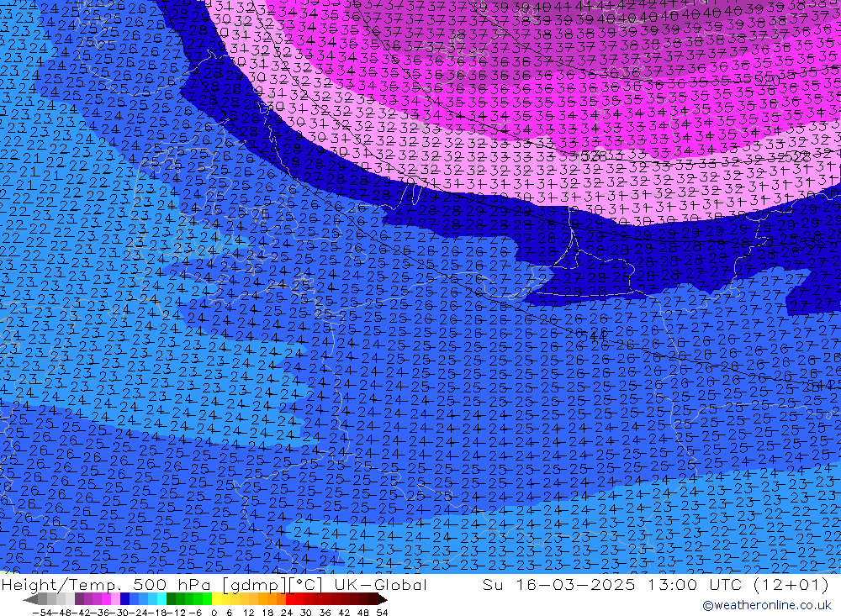841x616 pixels.
Task: Click the dark maroon right arrow end of legend
Action: click(x=383, y=599)
